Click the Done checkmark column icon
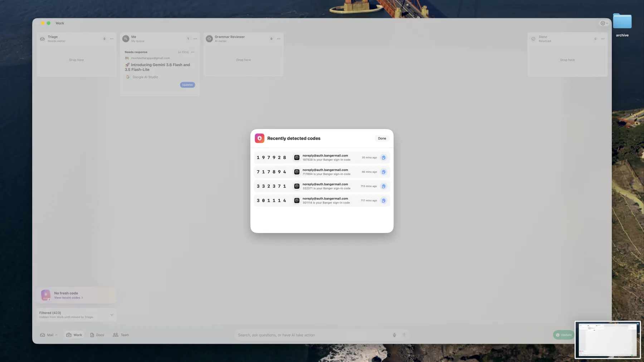644x362 pixels. point(533,39)
